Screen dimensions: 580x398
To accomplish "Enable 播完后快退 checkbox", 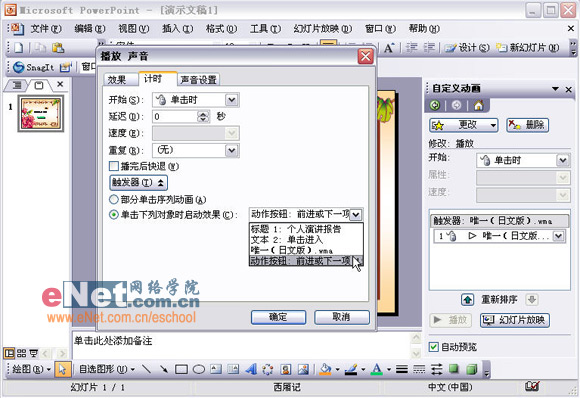I will (x=114, y=166).
